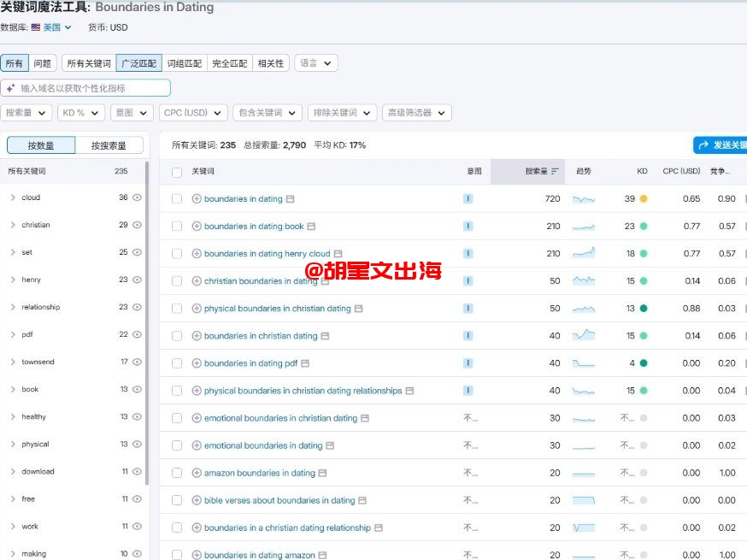Check the box for 'boundaries in dating book'
Image resolution: width=747 pixels, height=560 pixels.
177,227
